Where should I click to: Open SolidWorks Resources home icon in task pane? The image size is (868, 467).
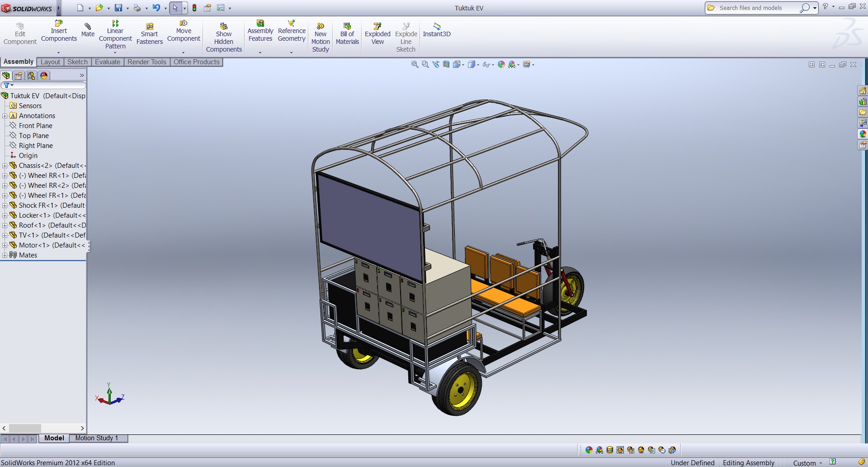pyautogui.click(x=863, y=91)
